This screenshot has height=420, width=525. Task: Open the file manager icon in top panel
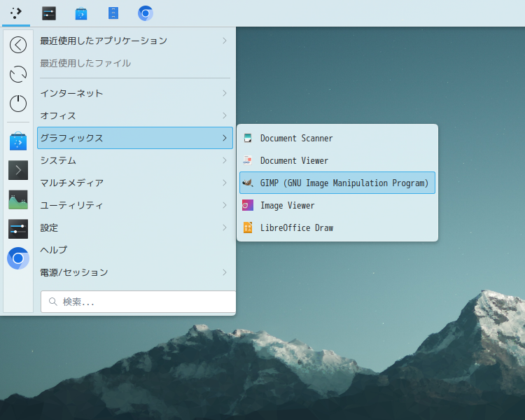(x=113, y=13)
